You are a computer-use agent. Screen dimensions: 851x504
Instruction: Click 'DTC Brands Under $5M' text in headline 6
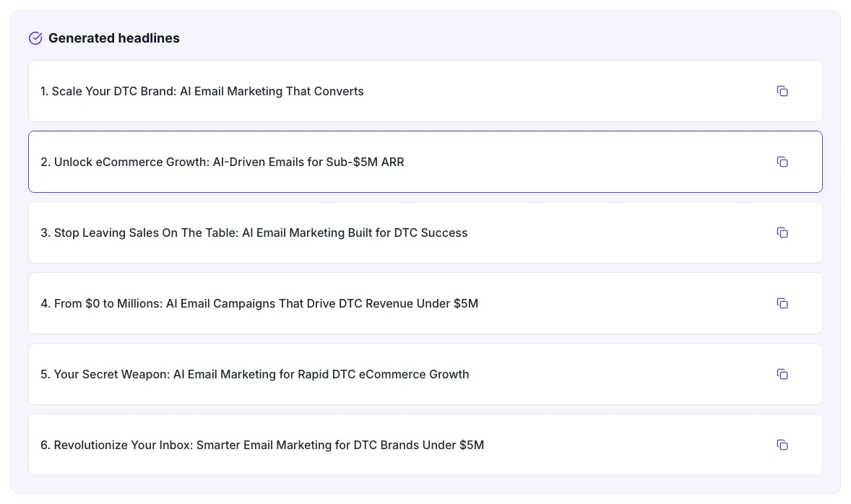tap(418, 445)
